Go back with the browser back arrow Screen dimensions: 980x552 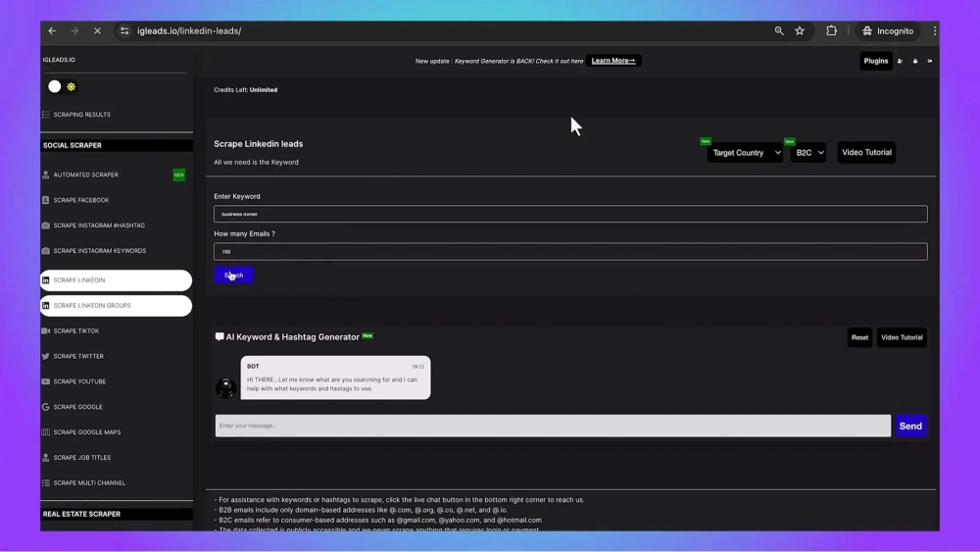pyautogui.click(x=52, y=30)
